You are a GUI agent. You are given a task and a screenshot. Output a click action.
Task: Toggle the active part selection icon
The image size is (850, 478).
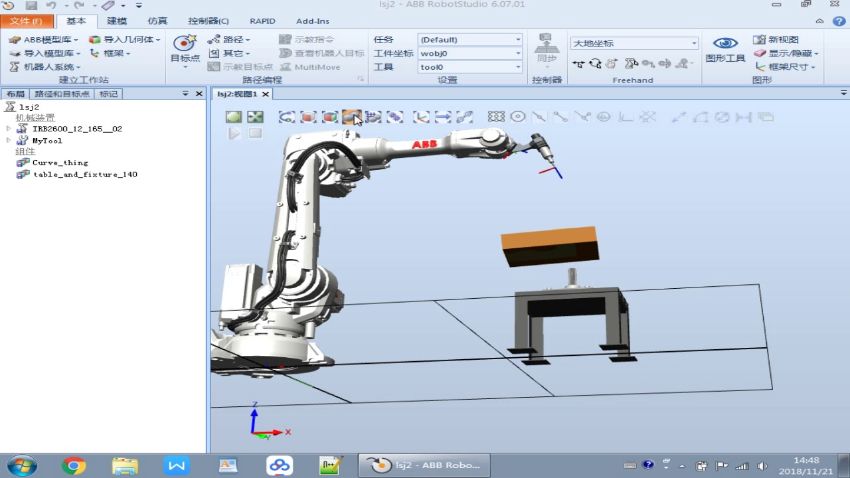point(351,117)
